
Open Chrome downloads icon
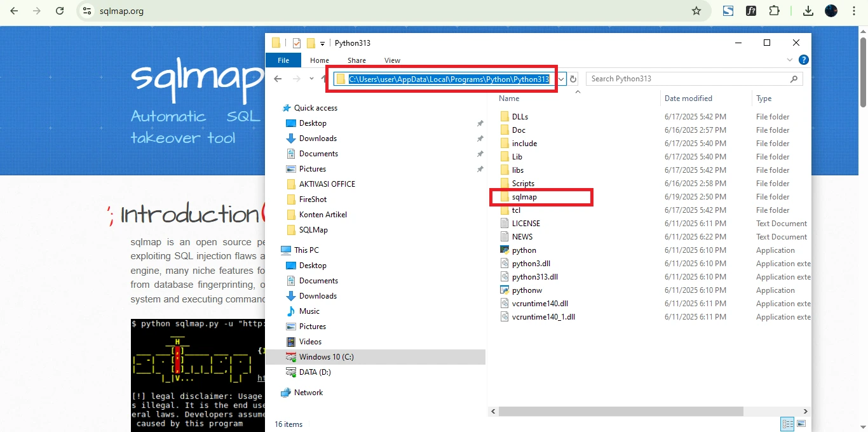pos(808,11)
